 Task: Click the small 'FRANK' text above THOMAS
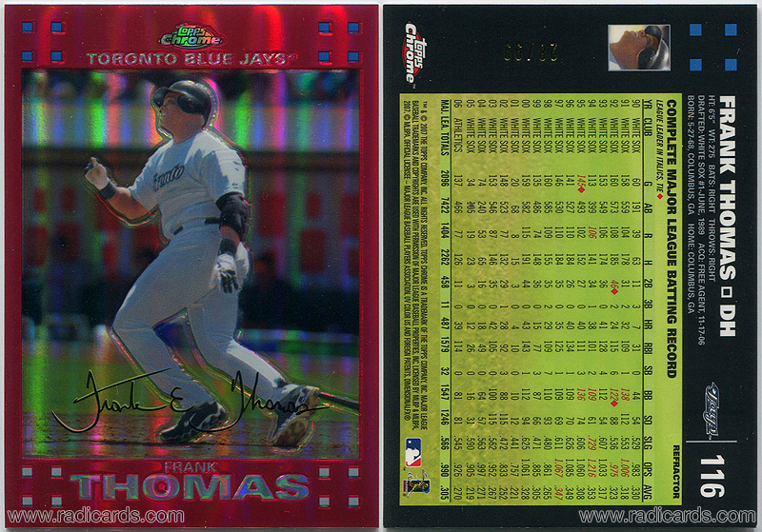tap(190, 467)
